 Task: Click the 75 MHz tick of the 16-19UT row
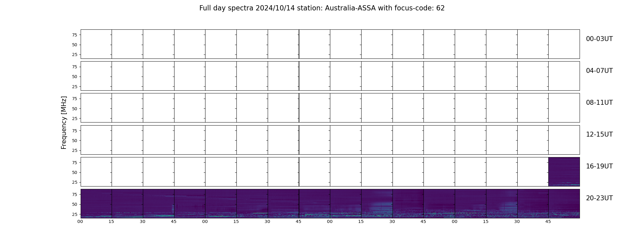[x=75, y=163]
